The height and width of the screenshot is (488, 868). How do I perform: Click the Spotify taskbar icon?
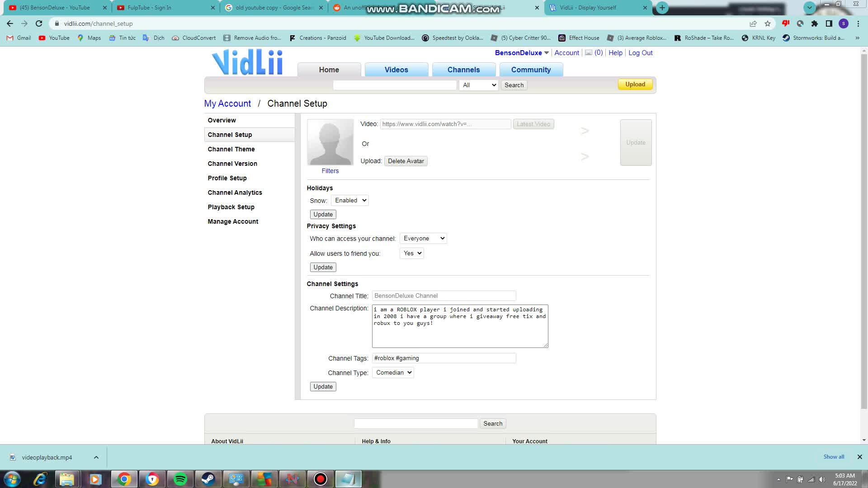pos(181,479)
